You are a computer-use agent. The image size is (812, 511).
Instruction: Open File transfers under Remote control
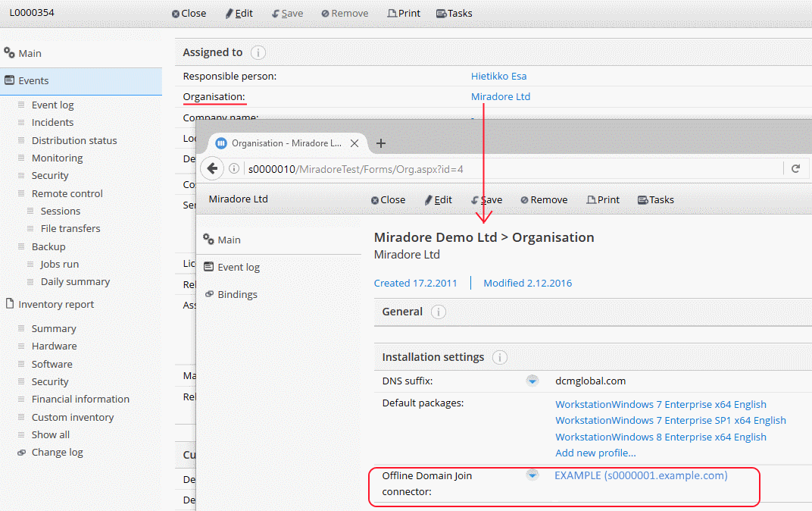(x=70, y=228)
